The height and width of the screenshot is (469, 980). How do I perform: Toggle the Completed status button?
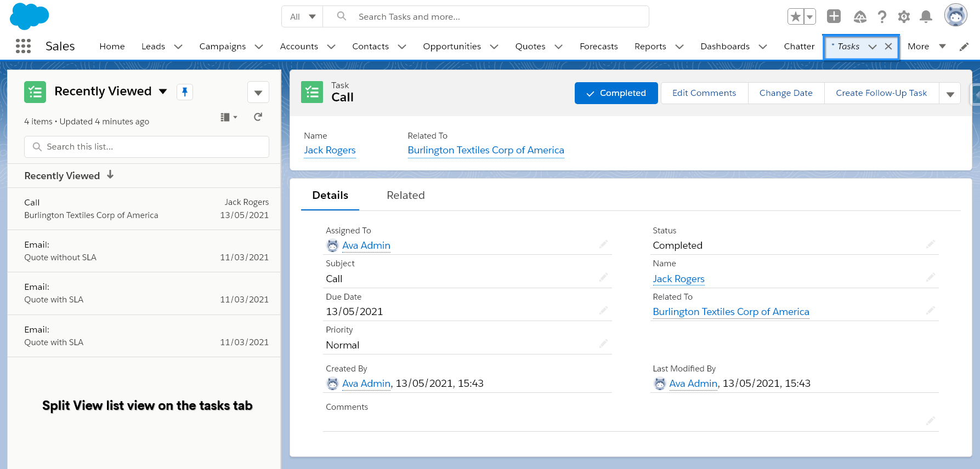(616, 93)
